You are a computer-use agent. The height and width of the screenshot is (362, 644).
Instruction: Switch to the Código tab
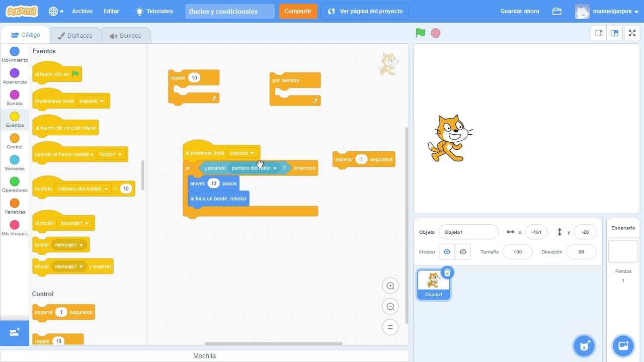pyautogui.click(x=25, y=35)
